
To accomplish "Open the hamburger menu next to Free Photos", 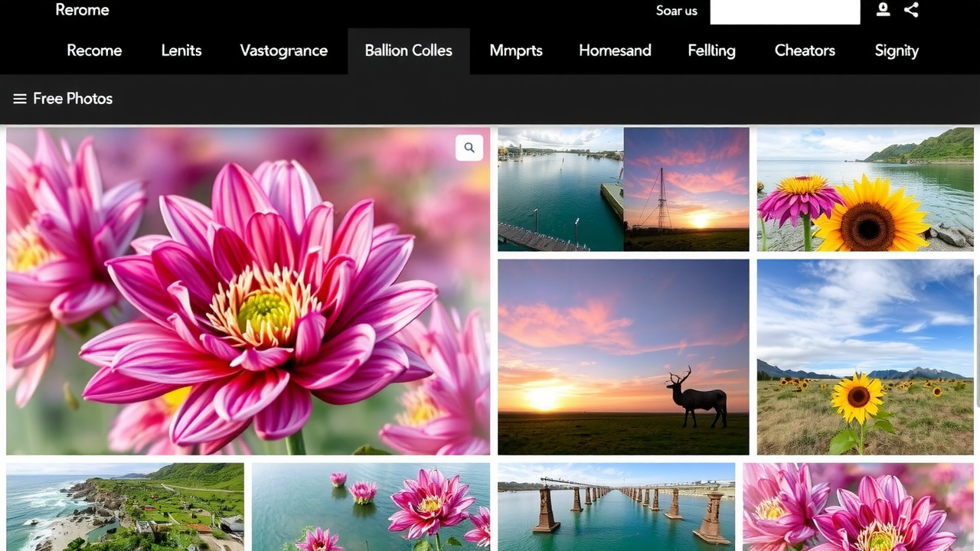I will pyautogui.click(x=18, y=99).
